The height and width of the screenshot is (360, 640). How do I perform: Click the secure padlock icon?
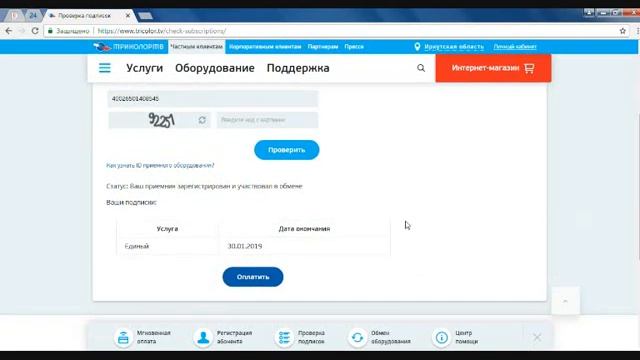[x=51, y=31]
